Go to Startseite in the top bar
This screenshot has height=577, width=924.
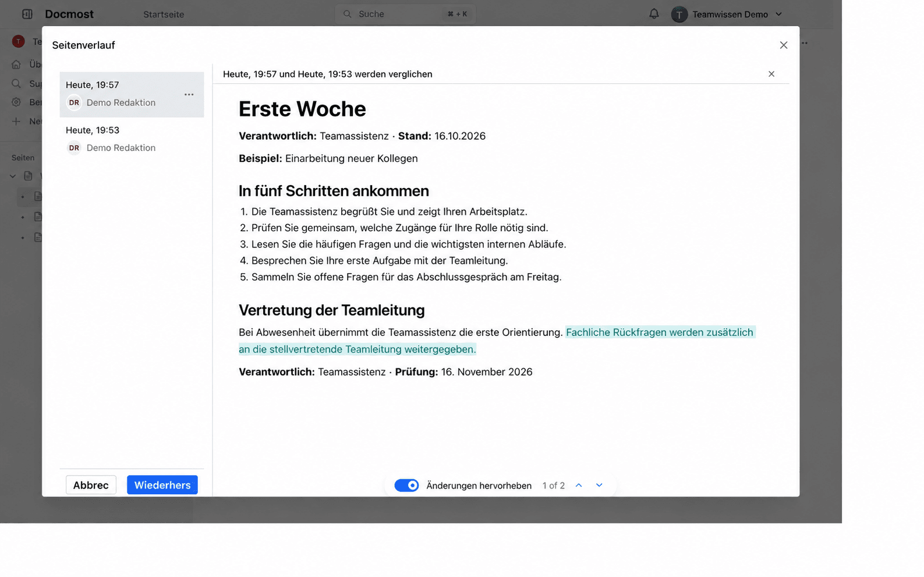[164, 15]
